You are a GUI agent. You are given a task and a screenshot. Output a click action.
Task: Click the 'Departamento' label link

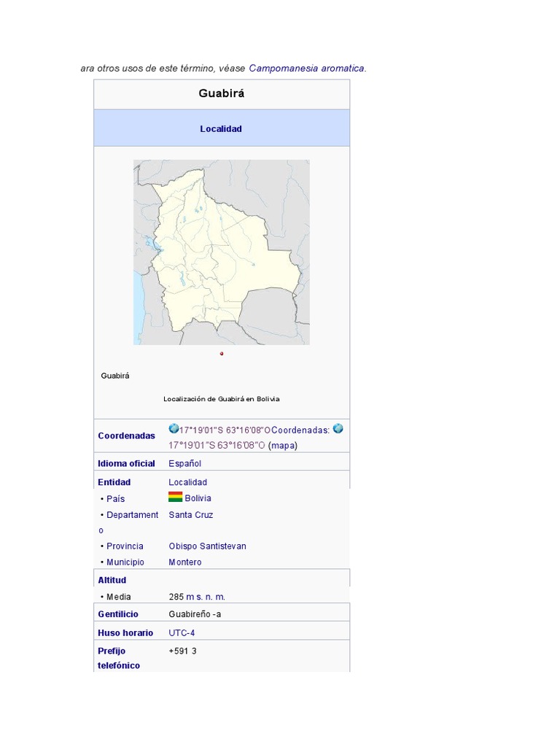pos(128,522)
